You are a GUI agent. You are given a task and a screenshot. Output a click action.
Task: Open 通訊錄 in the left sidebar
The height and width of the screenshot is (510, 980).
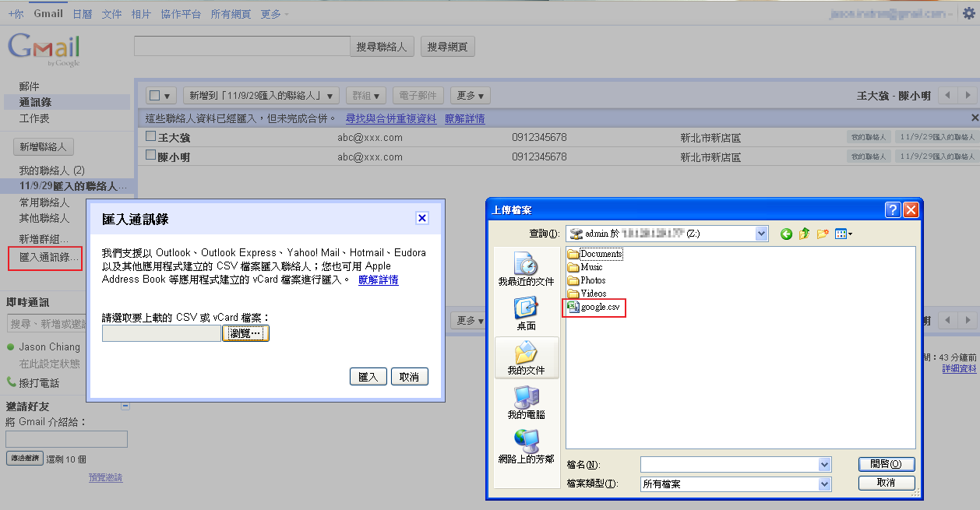tap(35, 102)
